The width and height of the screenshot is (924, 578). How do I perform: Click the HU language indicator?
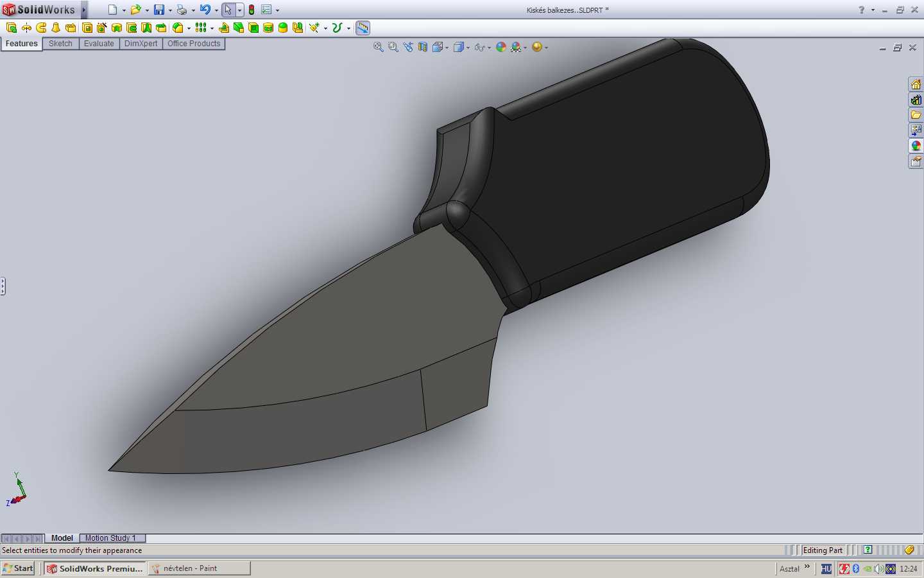(x=826, y=569)
